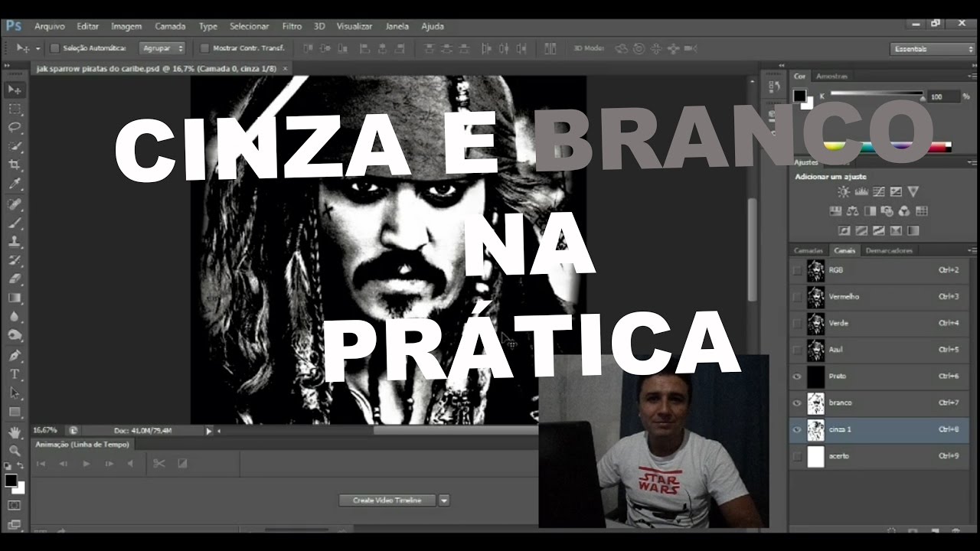Add a Brightness/Contrast adjustment

point(843,192)
